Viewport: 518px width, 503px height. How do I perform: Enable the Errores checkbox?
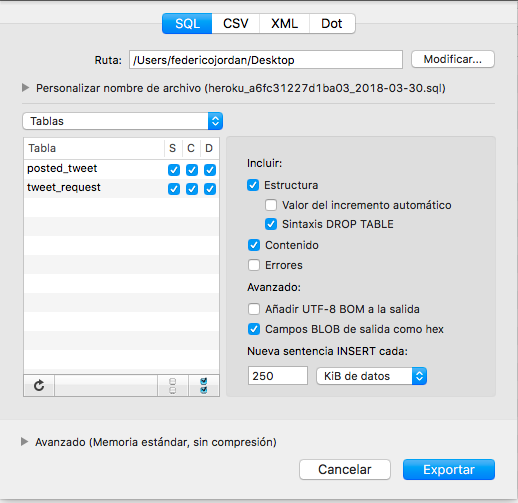(254, 265)
